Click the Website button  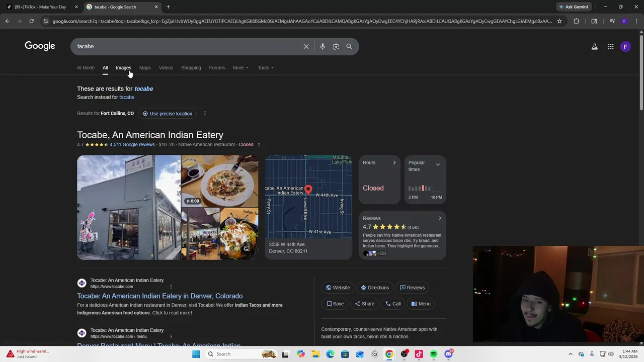[x=338, y=288]
